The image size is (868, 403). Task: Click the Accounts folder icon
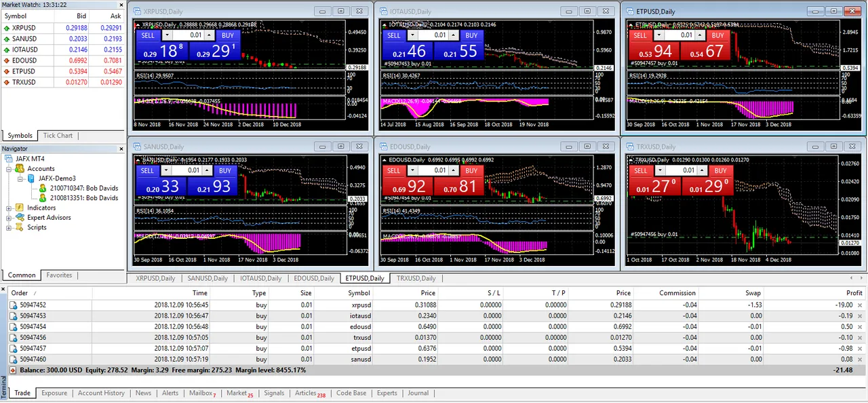[x=20, y=168]
